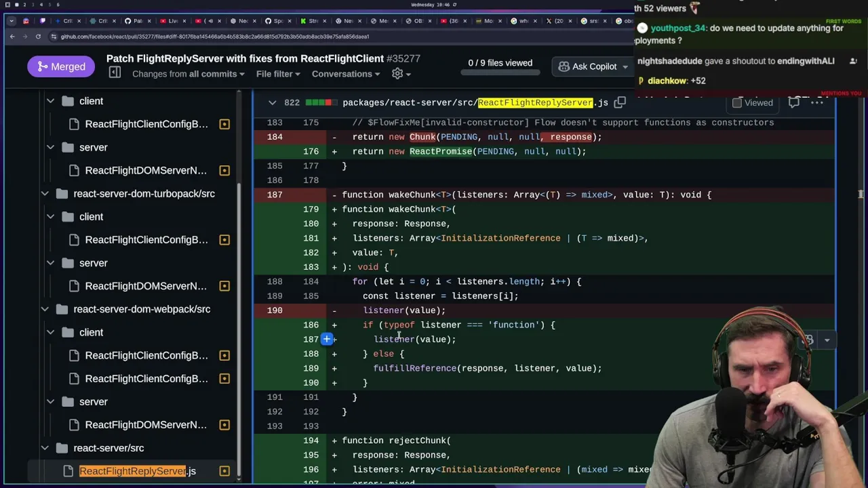Click ReactFlightReplyServer.js file icon in tree
Image resolution: width=868 pixels, height=488 pixels.
[x=68, y=470]
